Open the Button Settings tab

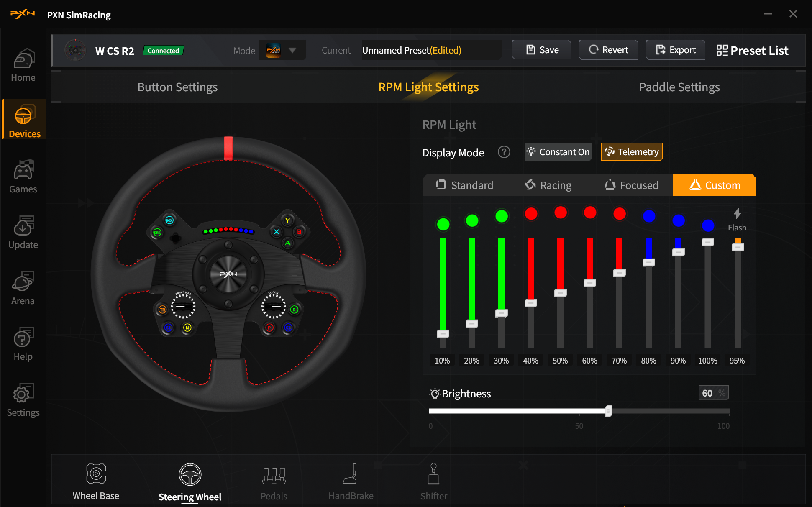point(177,87)
